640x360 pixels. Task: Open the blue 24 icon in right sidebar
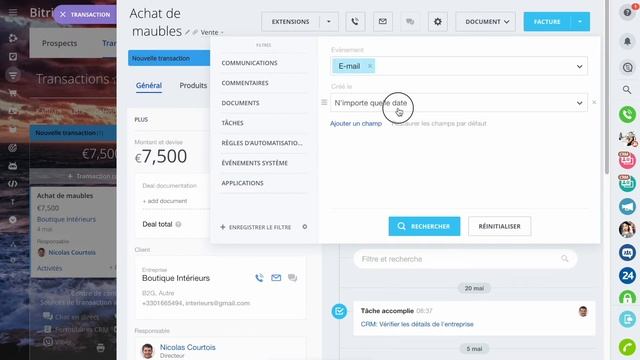(627, 276)
